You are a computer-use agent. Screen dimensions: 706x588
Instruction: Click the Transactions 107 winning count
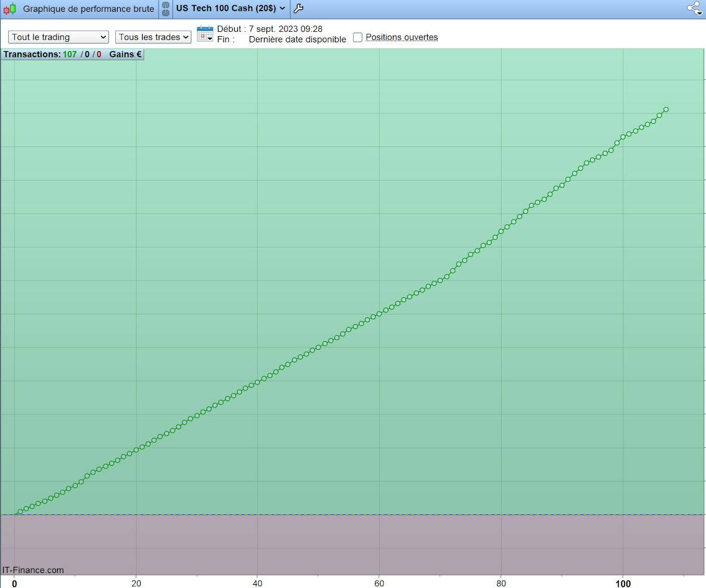(x=69, y=54)
